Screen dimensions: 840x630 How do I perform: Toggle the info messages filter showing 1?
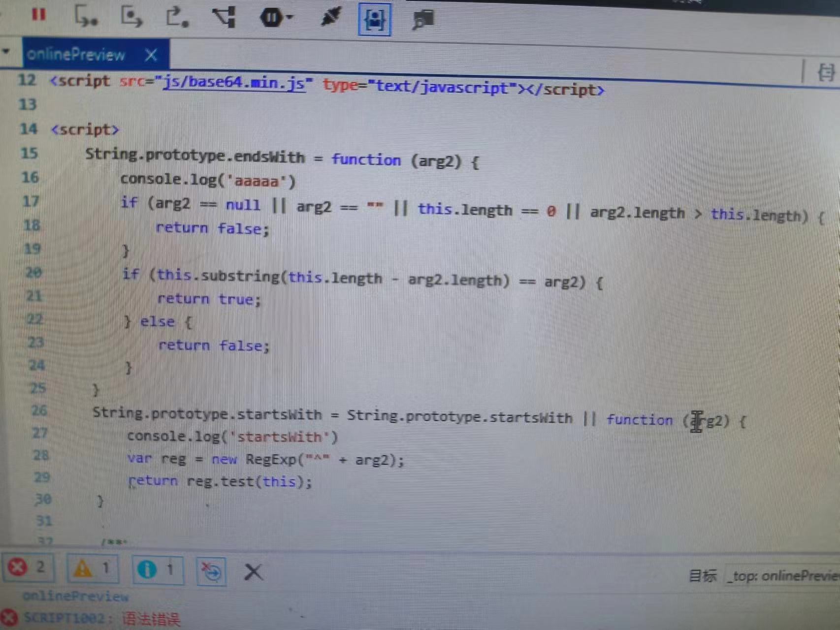pos(158,569)
